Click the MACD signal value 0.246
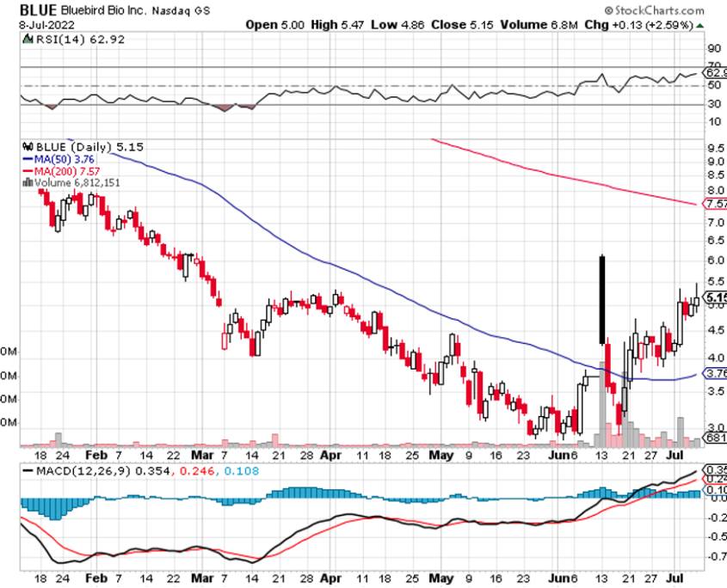Viewport: 727px width, 588px height. (196, 471)
